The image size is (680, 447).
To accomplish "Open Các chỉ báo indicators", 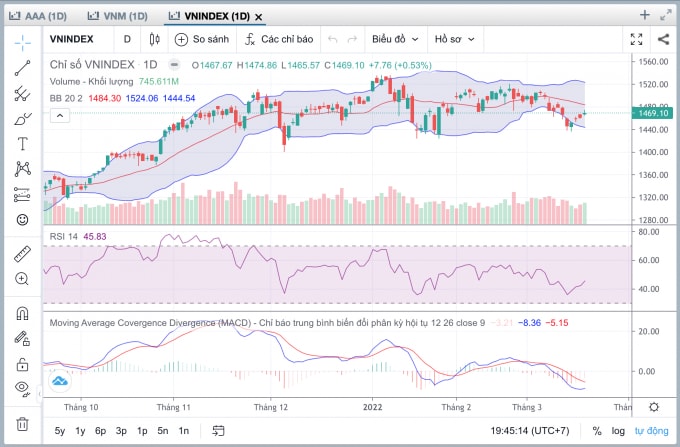I will tap(278, 39).
